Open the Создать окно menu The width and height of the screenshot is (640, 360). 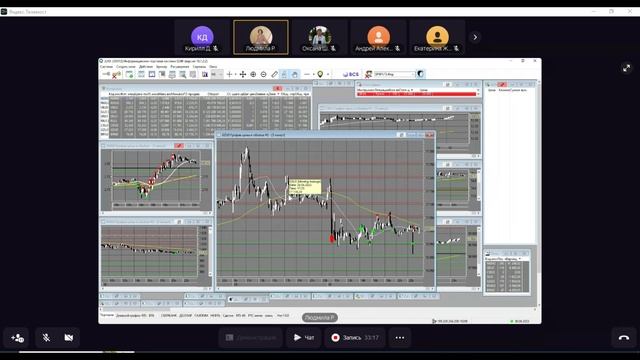coord(126,67)
